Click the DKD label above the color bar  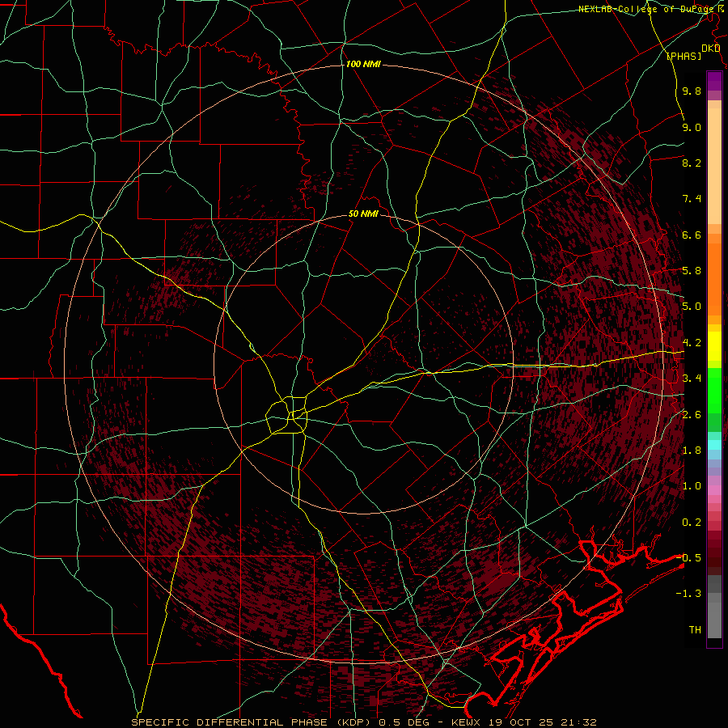coord(710,49)
